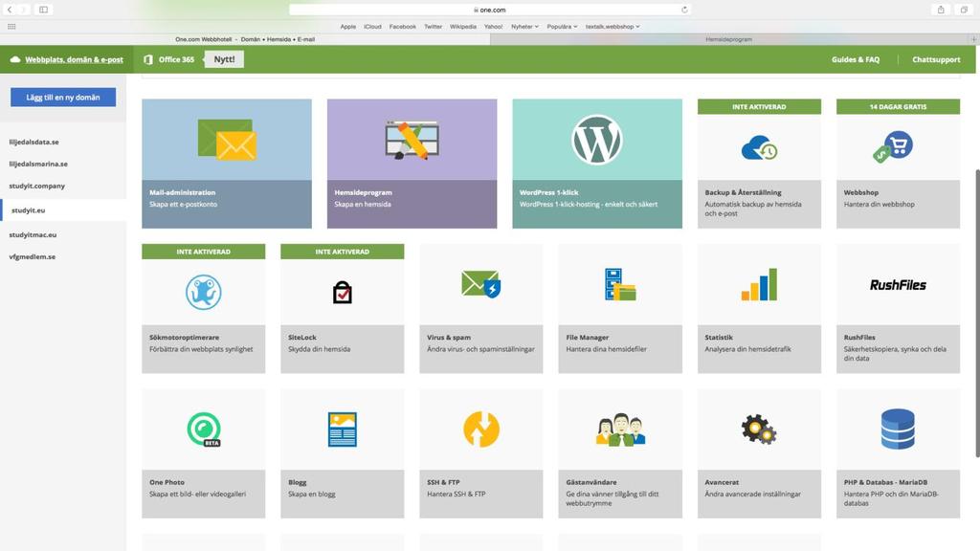Open One Photo beta lens icon
The width and height of the screenshot is (980, 551).
204,430
